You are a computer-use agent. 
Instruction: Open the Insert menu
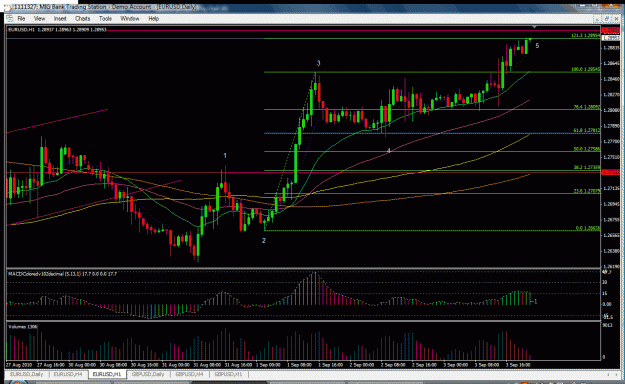click(60, 18)
